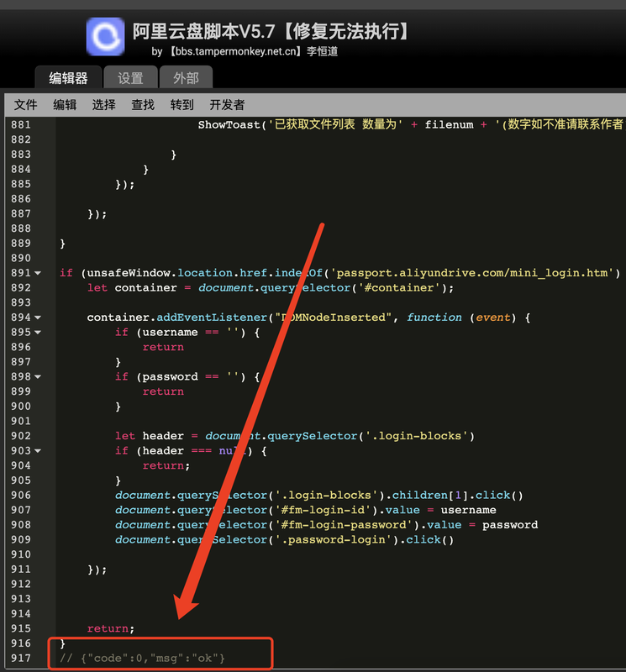Viewport: 626px width, 672px height.
Task: Collapse the code fold at line 903
Action: pos(38,451)
